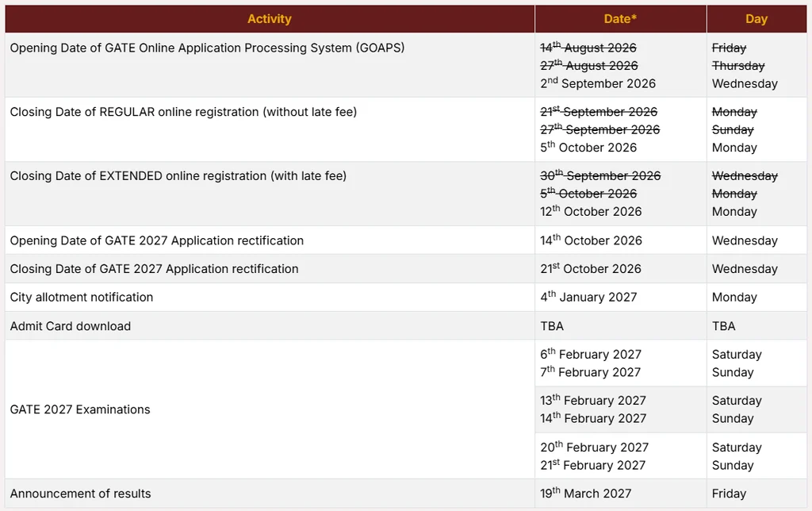Viewport: 812px width, 511px height.
Task: Click struck-out date 14th August 2026
Action: [x=588, y=48]
